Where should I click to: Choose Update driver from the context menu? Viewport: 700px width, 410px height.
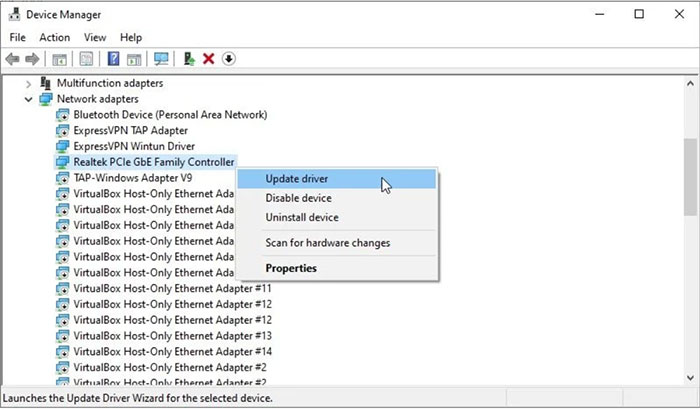click(337, 179)
